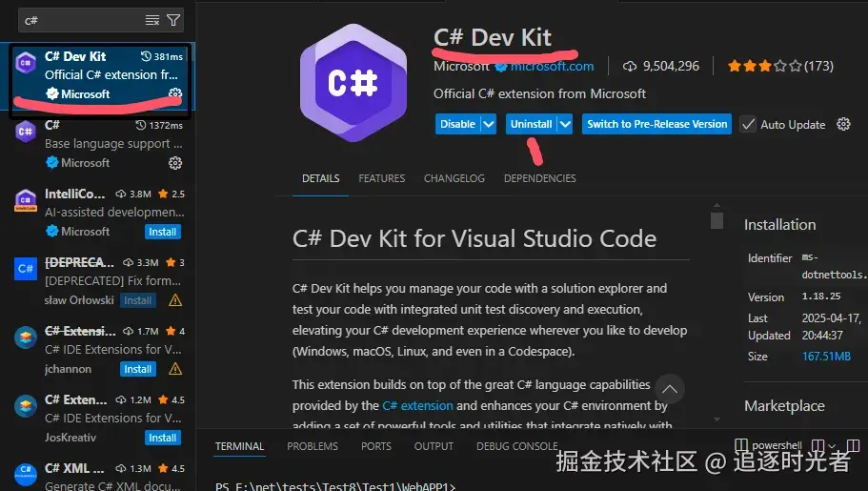
Task: Open settings gear beside Auto Update
Action: click(x=843, y=124)
